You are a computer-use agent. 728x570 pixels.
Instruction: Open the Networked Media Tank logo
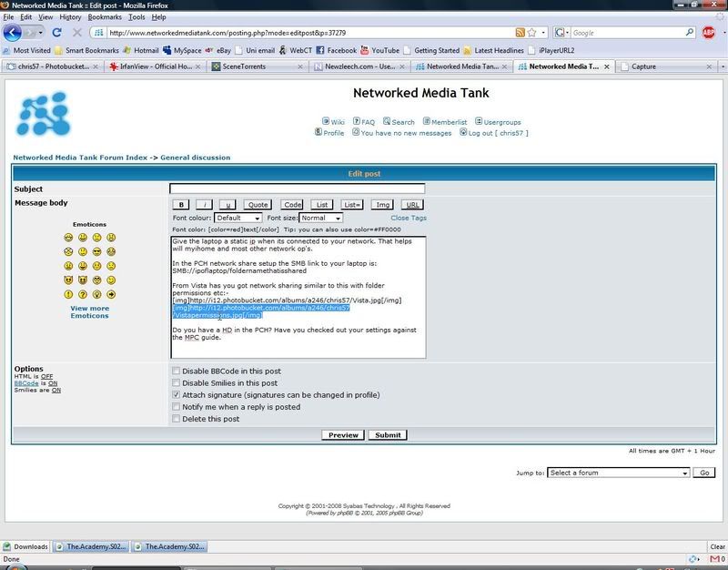point(43,114)
